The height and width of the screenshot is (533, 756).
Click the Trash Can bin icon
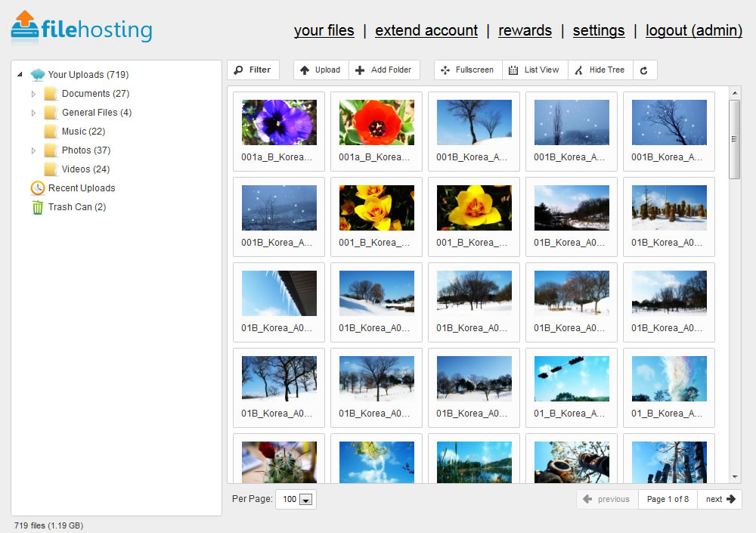(38, 207)
